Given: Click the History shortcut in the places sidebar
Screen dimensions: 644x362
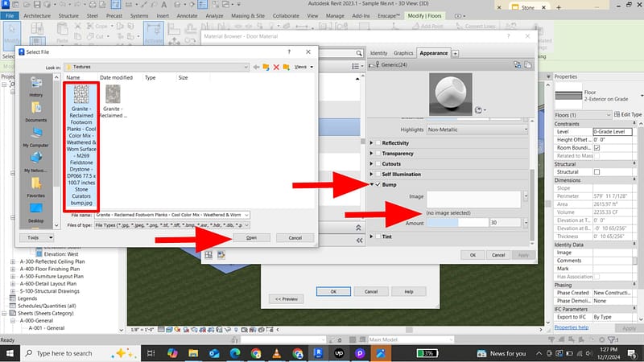Looking at the screenshot, I should pos(36,84).
